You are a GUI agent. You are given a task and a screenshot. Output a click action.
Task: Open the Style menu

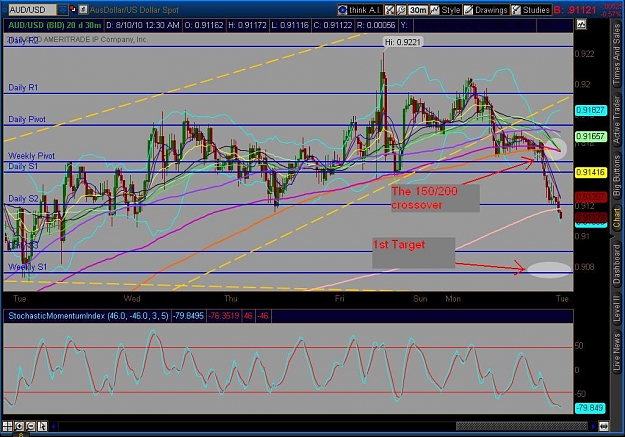coord(445,10)
